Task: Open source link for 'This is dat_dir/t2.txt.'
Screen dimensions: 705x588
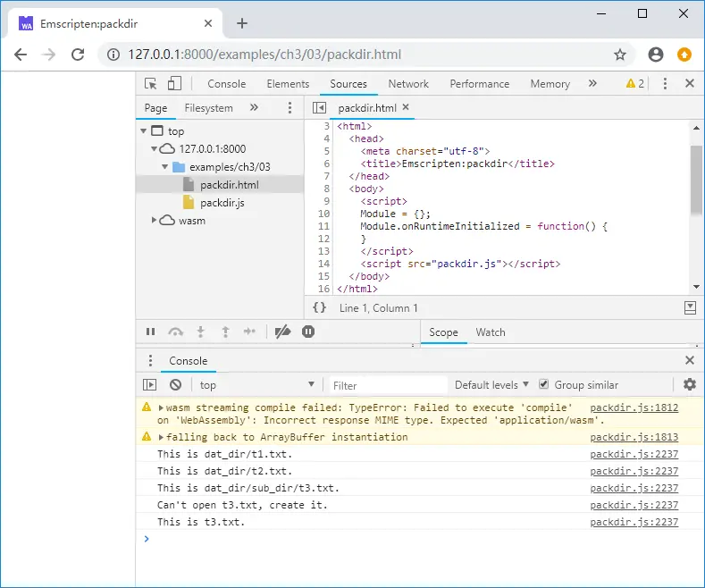Action: coord(634,471)
